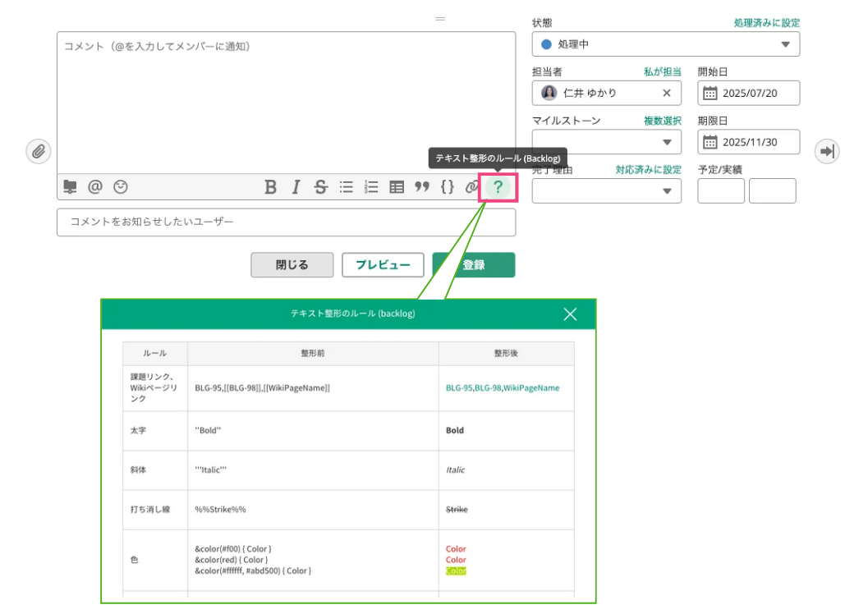This screenshot has height=614, width=868.
Task: Click the actual hours input box
Action: 772,190
